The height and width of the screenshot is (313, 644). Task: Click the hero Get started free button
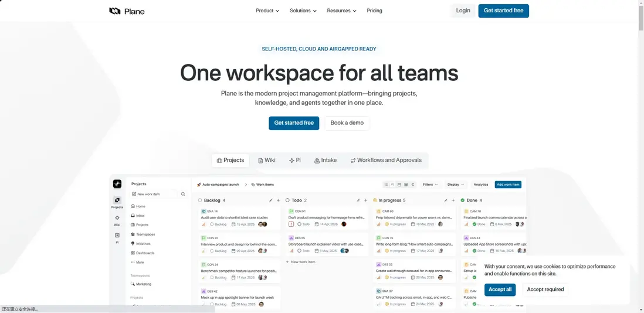tap(294, 123)
